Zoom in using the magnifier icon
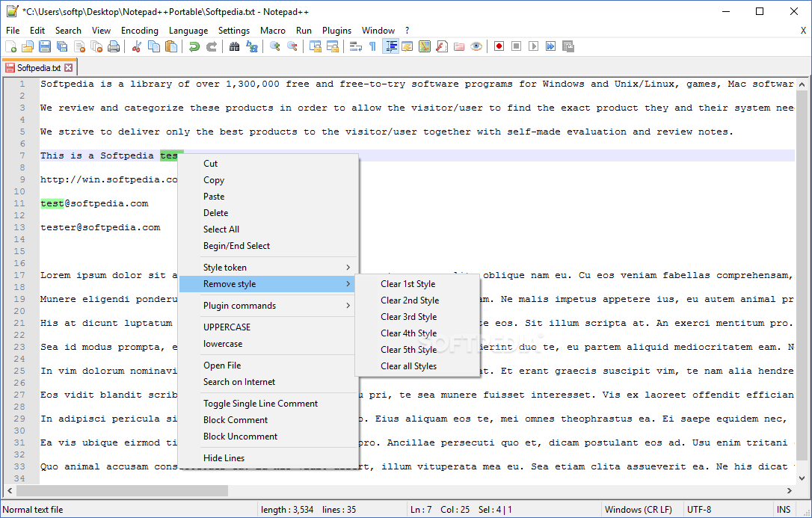The height and width of the screenshot is (518, 812). [274, 46]
